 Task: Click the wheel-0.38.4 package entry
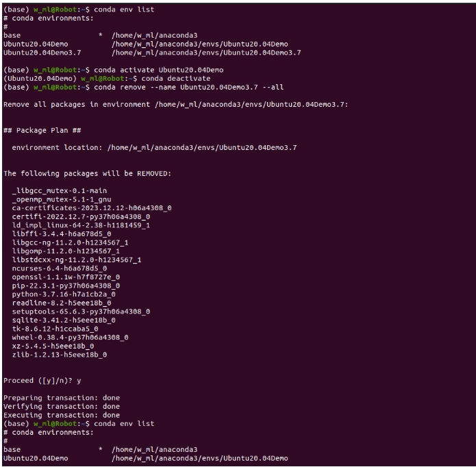coord(70,337)
